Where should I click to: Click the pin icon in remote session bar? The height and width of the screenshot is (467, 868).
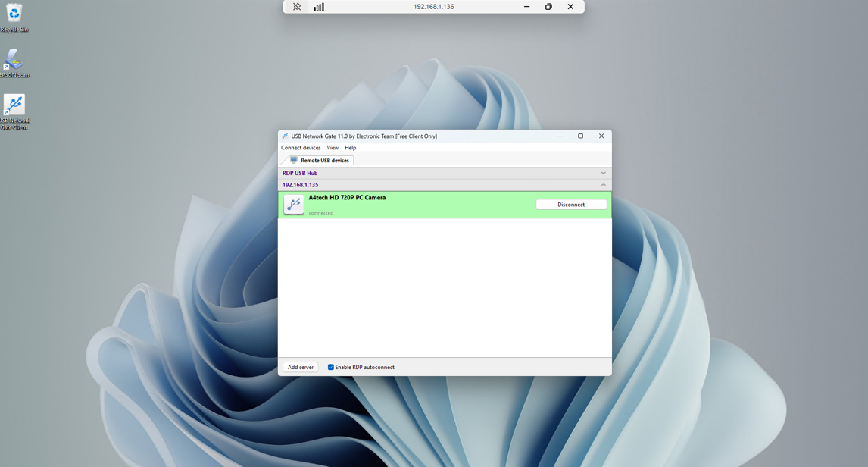click(x=297, y=7)
